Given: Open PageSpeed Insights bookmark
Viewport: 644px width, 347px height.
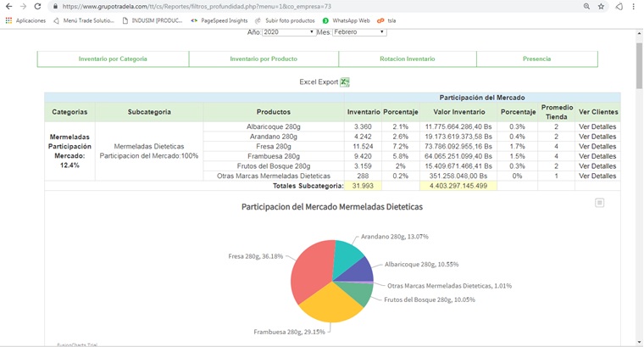Looking at the screenshot, I should pos(219,20).
